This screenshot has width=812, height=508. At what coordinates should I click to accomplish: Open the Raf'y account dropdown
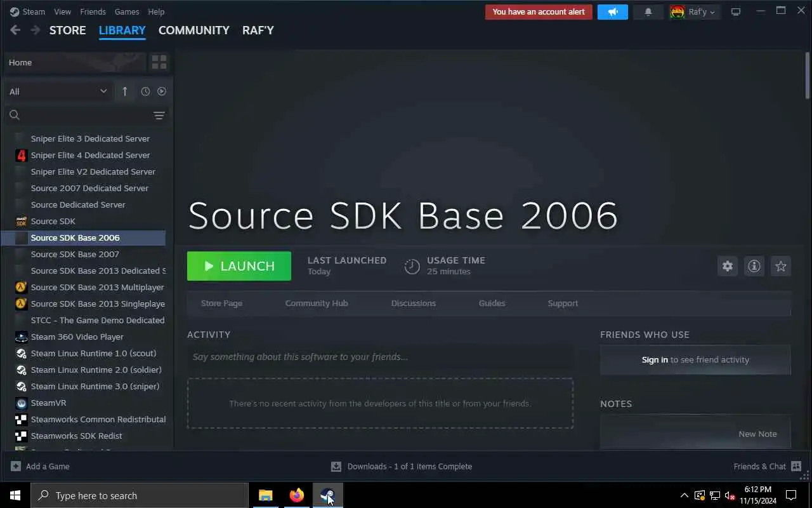702,11
